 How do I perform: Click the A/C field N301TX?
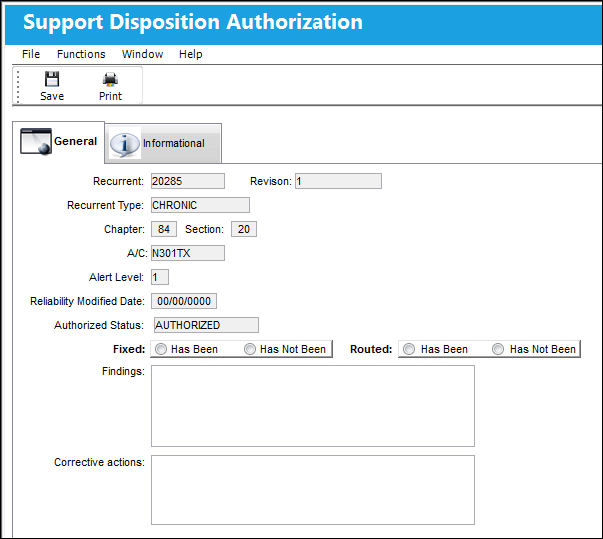coord(188,253)
